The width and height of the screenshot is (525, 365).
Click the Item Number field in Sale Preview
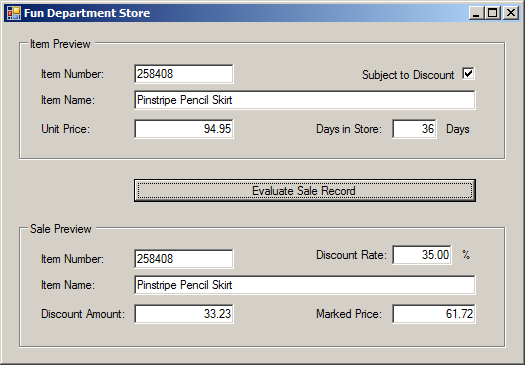coord(183,259)
